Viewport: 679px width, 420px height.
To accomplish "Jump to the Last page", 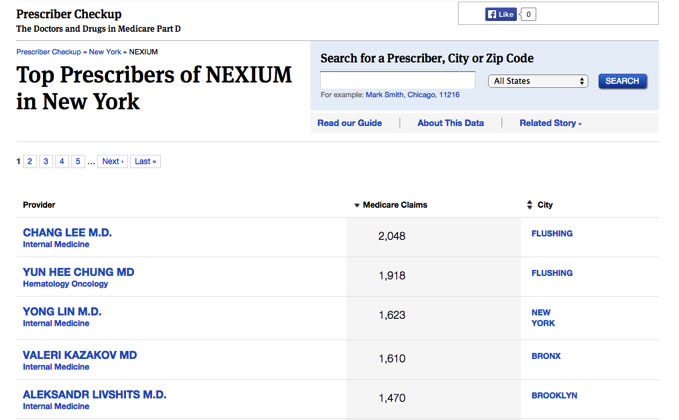I will 145,162.
